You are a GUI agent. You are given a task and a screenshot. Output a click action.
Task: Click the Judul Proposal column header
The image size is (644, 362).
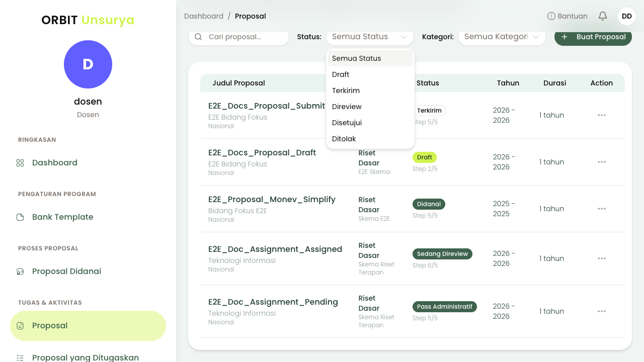[x=238, y=83]
